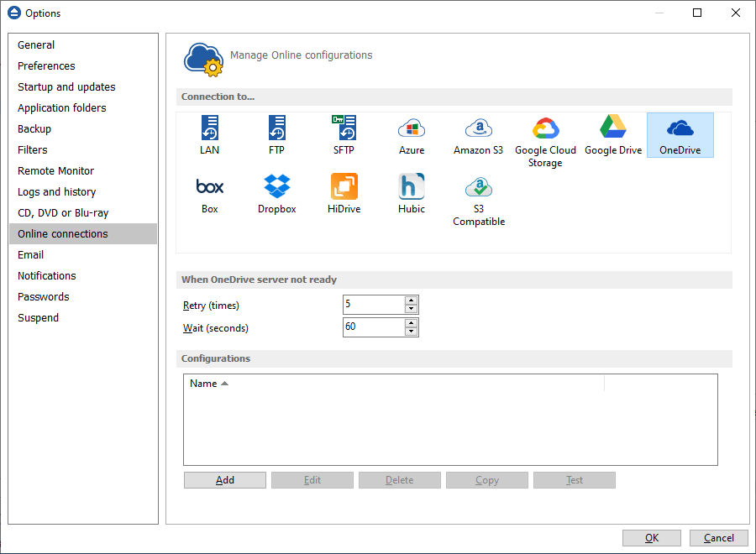
Task: Open the Filters settings page
Action: coord(83,149)
